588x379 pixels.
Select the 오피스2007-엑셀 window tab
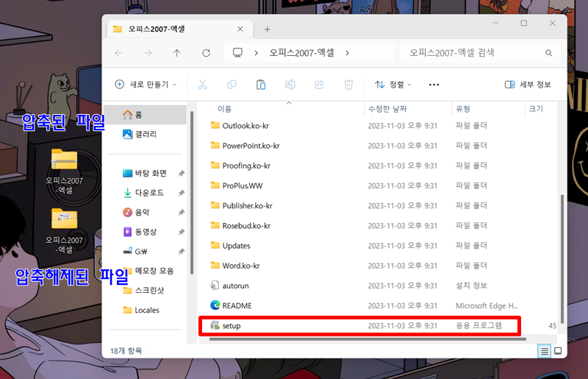180,29
